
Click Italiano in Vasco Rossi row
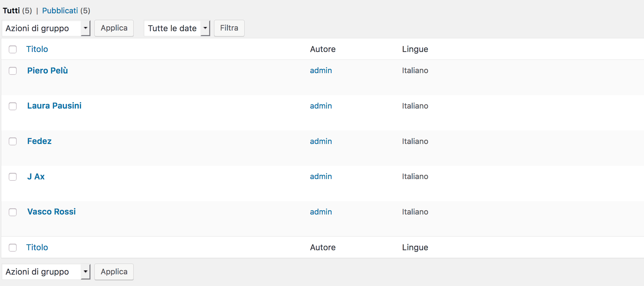coord(415,212)
